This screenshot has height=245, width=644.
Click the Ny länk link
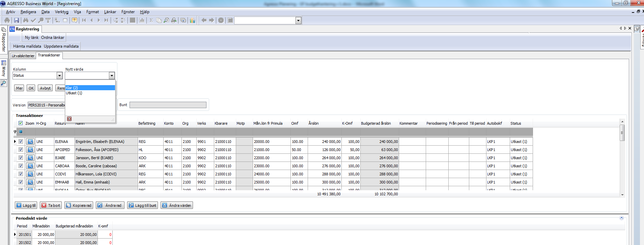point(32,38)
